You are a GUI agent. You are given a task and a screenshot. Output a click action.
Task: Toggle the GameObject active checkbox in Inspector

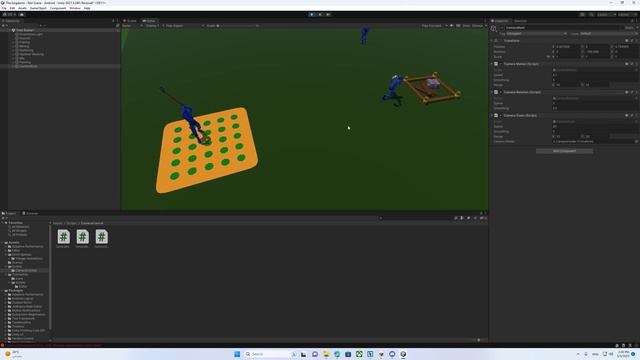point(502,28)
